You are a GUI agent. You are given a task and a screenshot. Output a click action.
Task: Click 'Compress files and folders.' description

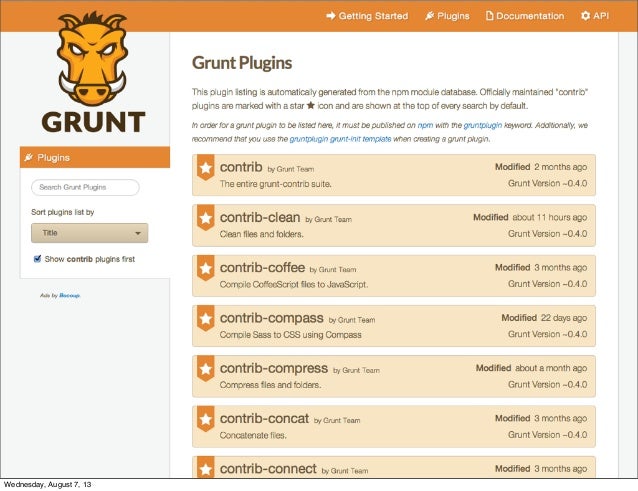[270, 385]
